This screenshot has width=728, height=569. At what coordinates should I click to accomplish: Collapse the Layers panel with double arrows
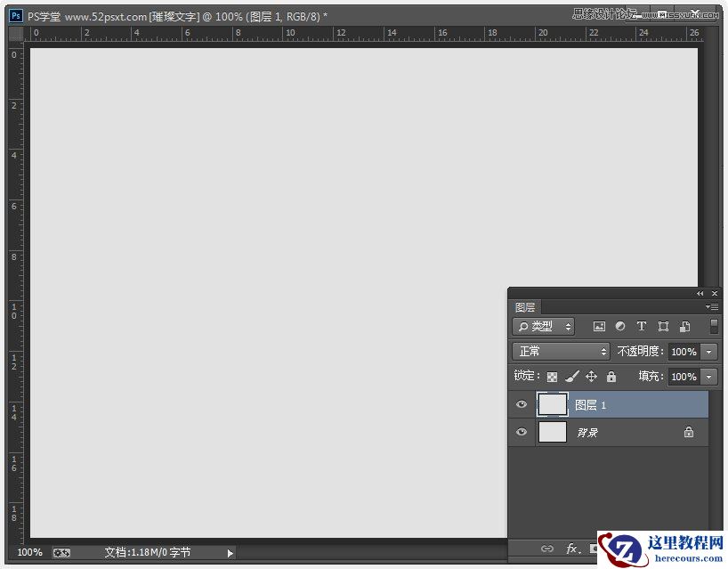pos(700,293)
